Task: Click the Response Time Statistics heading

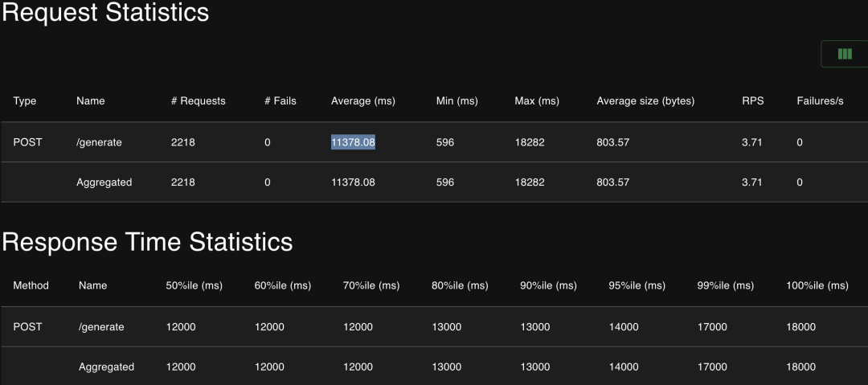Action: tap(147, 242)
